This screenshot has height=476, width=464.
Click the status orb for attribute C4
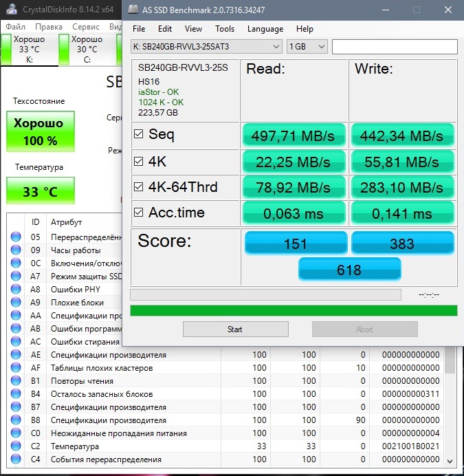coord(16,459)
